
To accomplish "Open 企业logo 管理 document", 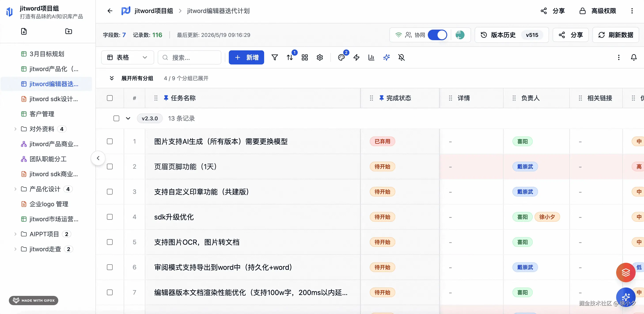I will click(x=47, y=204).
